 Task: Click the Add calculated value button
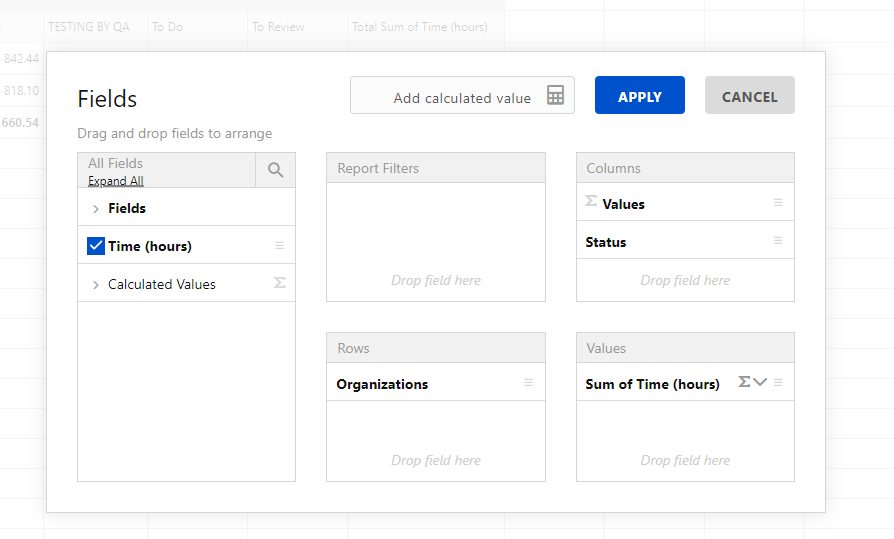tap(462, 96)
